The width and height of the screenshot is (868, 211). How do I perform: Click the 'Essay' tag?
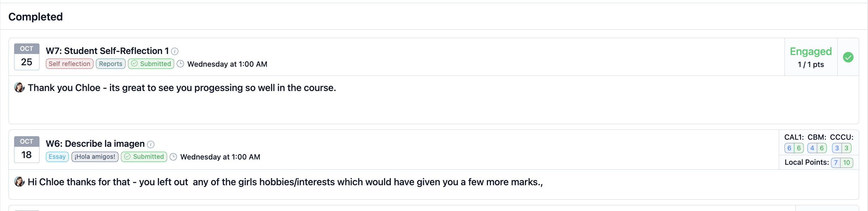[57, 157]
